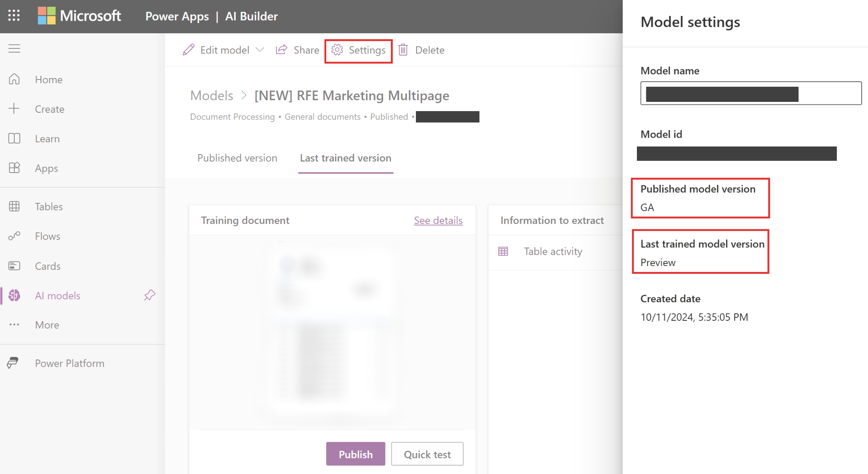Click the Power Platform menu item
This screenshot has height=474, width=868.
click(x=69, y=362)
